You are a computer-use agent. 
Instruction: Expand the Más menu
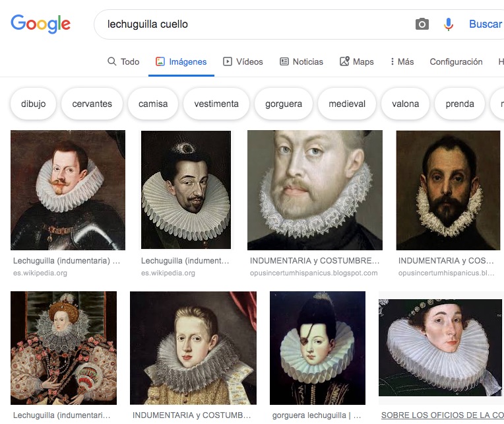coord(402,61)
